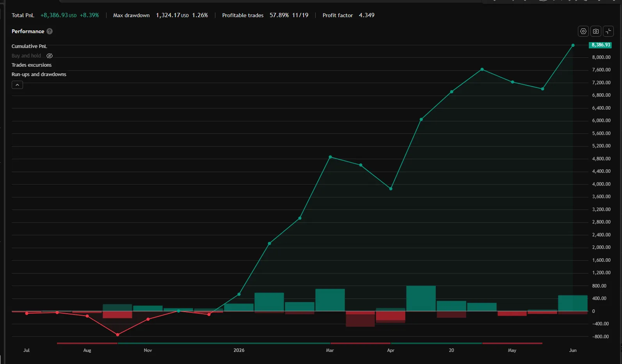Click the Max drawdown label

pyautogui.click(x=132, y=15)
